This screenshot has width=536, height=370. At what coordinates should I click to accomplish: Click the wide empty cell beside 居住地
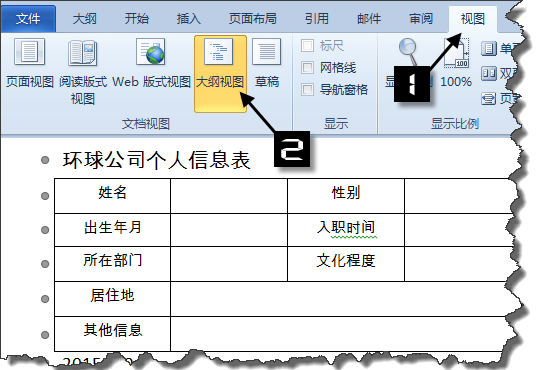[x=342, y=299]
